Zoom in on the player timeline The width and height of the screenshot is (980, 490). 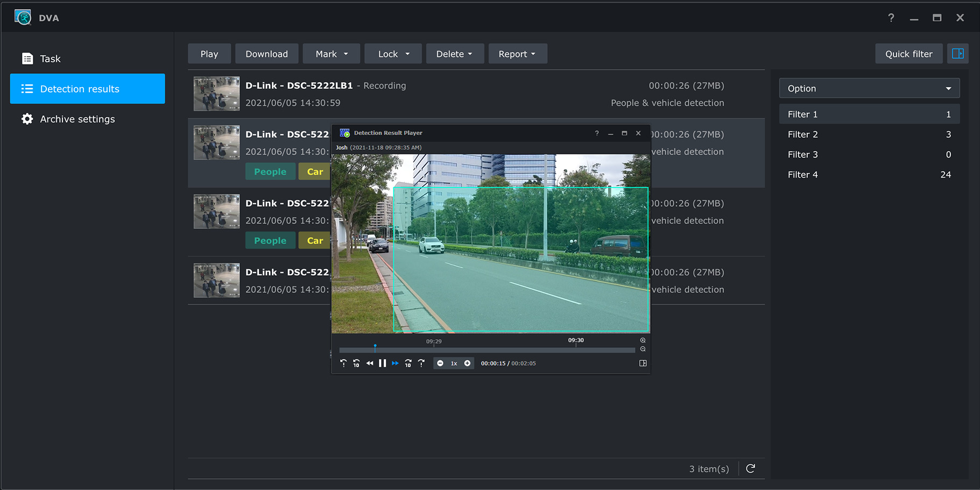(643, 340)
